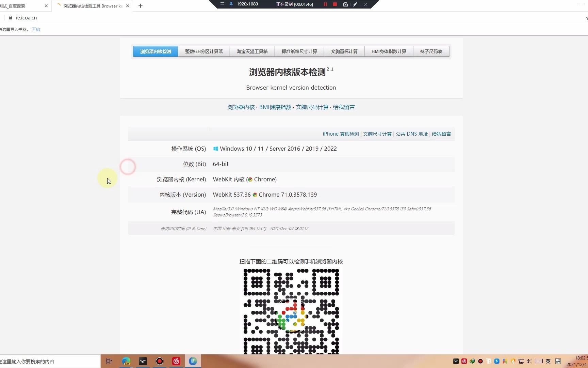
Task: Follow the 给我留言 link under the title
Action: 344,107
